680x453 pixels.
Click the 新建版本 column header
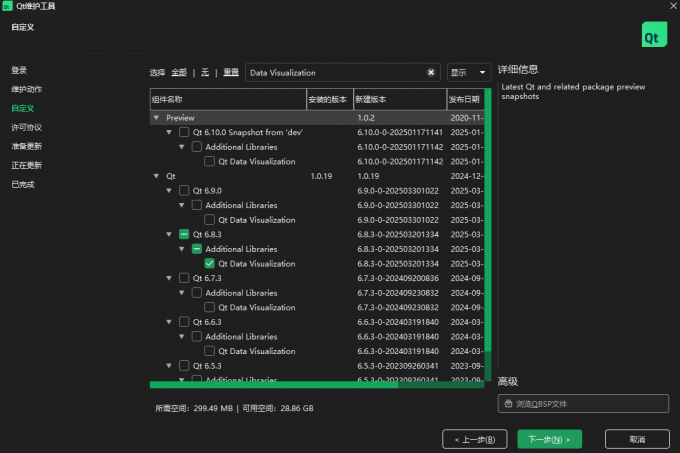tap(400, 100)
